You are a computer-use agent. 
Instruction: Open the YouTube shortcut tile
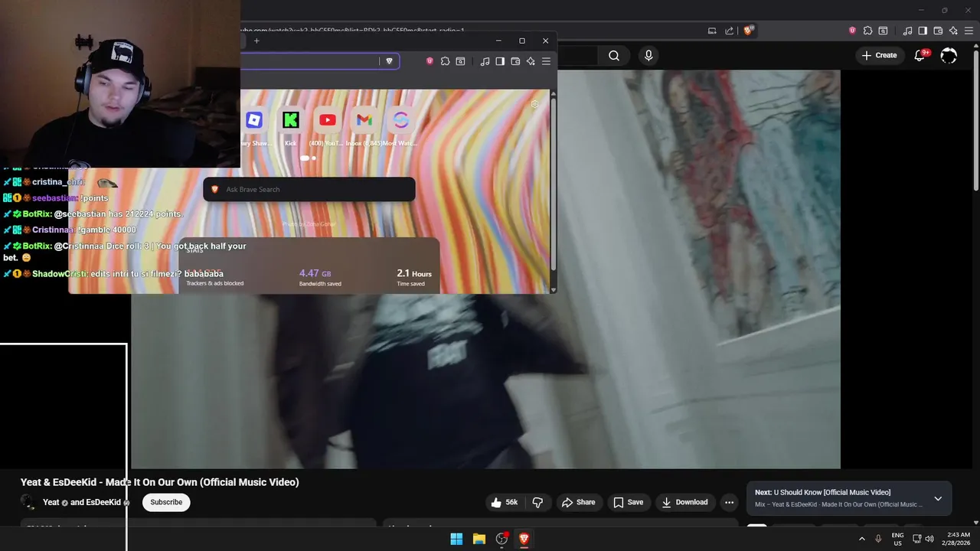coord(327,120)
